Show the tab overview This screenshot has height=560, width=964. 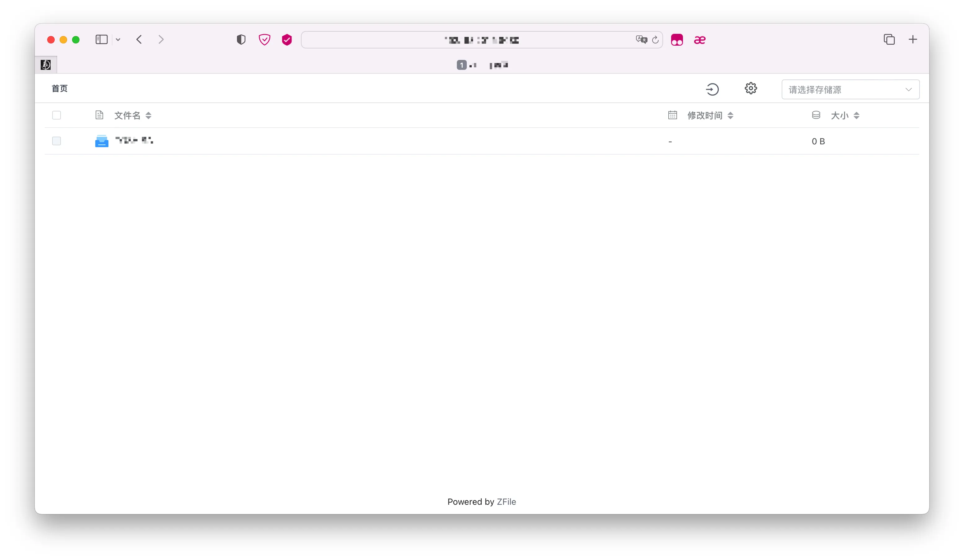(x=889, y=39)
